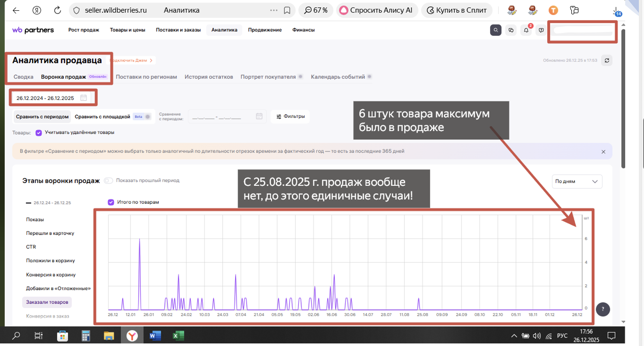
Task: Open the chat messages icon in header
Action: (x=511, y=30)
